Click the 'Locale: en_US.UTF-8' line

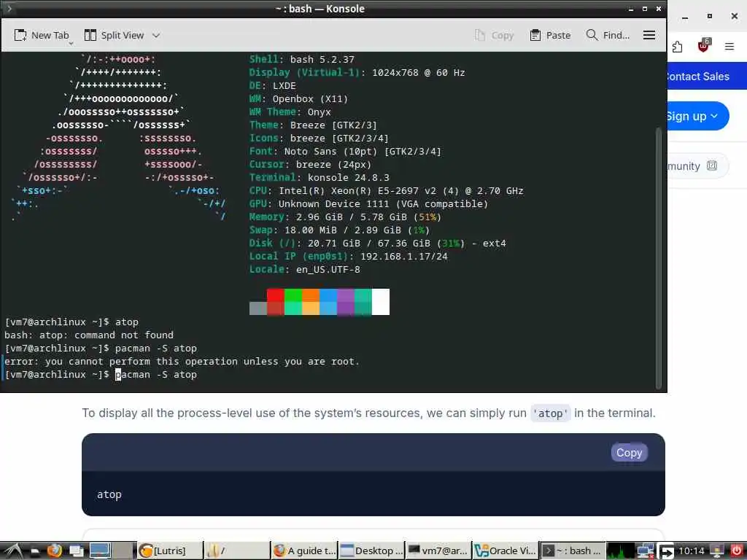pos(305,270)
